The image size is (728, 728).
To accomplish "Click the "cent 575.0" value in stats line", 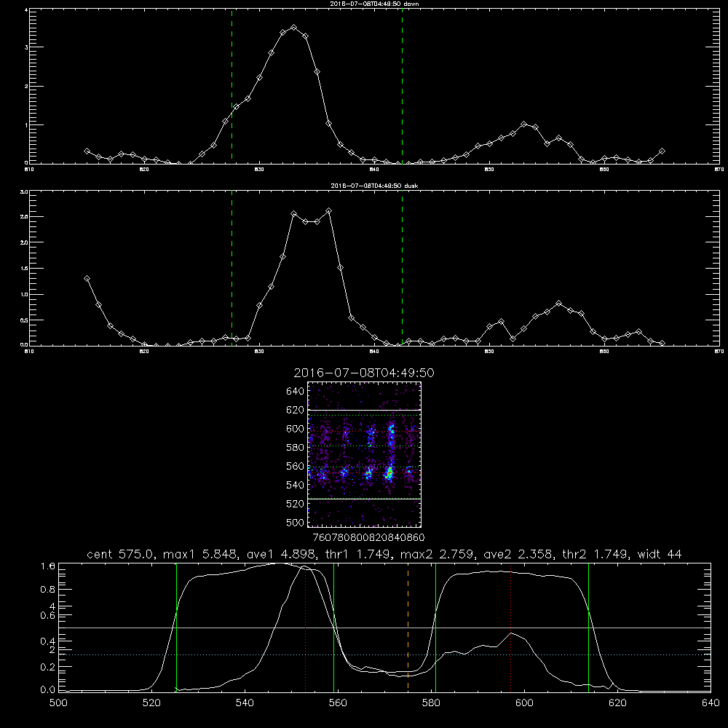I will [x=122, y=554].
